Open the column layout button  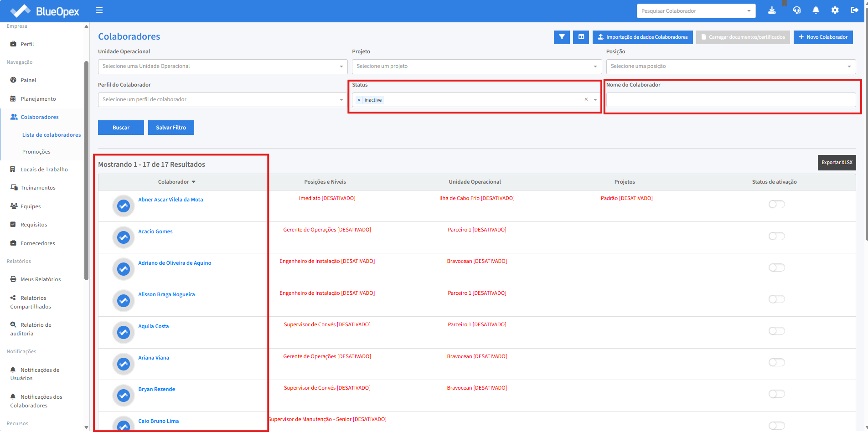point(581,37)
